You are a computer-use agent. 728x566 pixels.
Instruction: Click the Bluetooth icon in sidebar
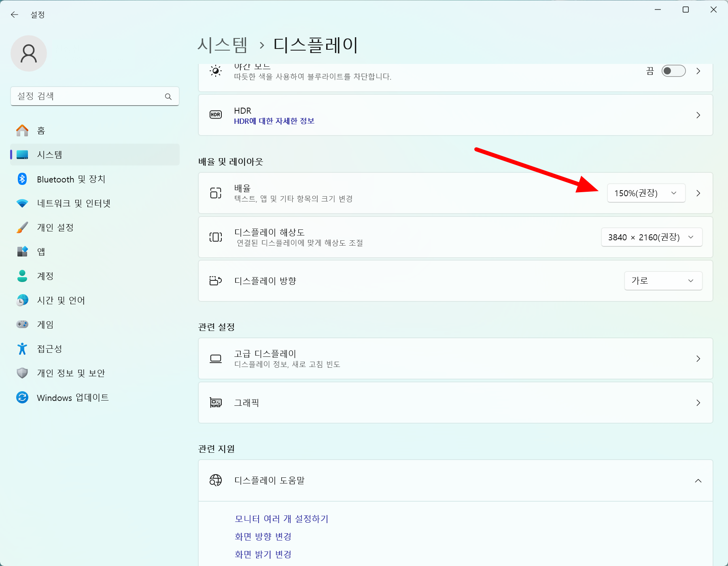pyautogui.click(x=22, y=179)
